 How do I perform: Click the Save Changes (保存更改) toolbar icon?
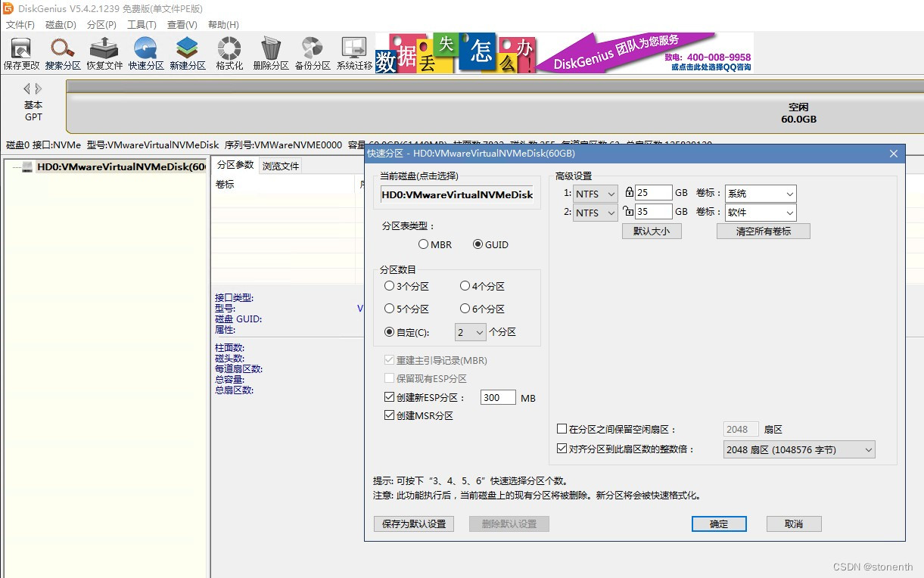click(21, 54)
